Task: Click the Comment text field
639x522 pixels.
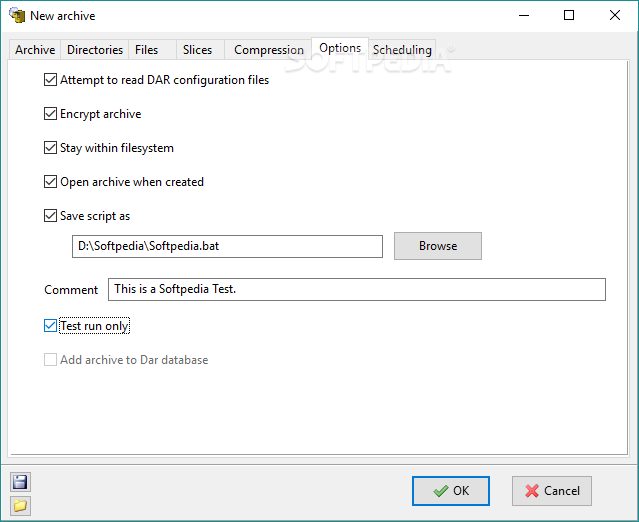Action: [357, 289]
